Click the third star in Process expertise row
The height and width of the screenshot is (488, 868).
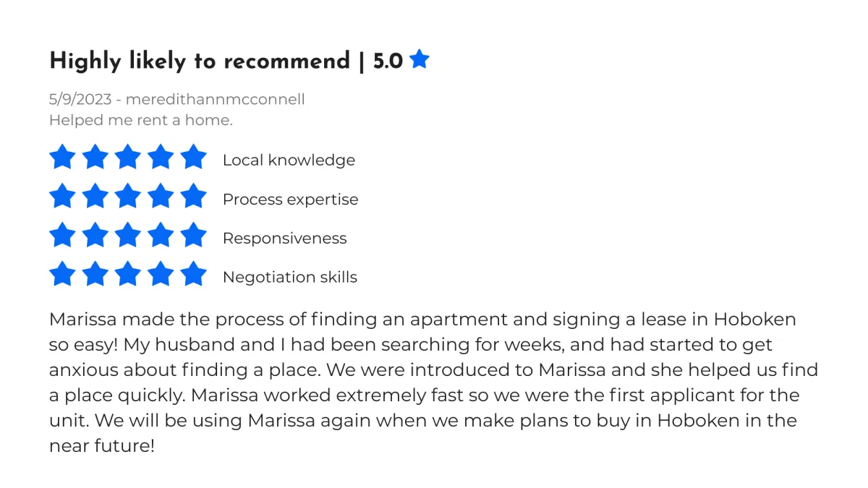(127, 196)
